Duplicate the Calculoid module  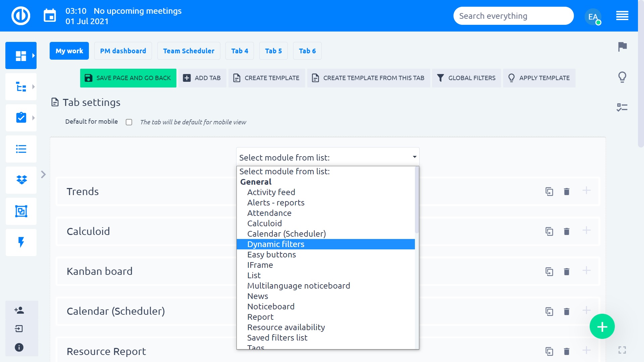click(549, 231)
